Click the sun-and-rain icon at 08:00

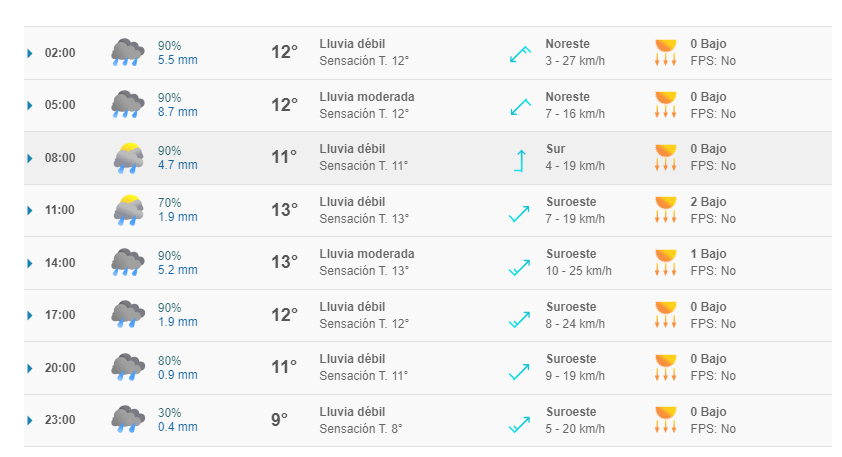(x=127, y=157)
